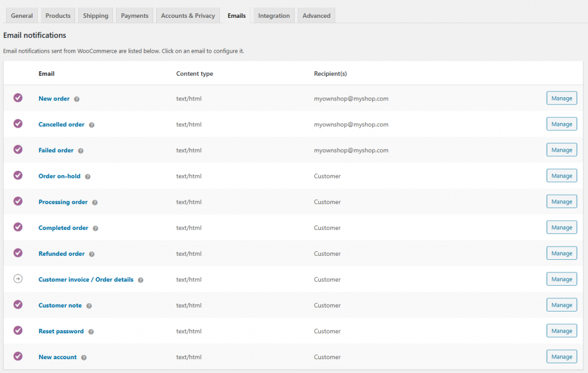Open the Order on-hold email link
588x373 pixels.
tap(59, 176)
